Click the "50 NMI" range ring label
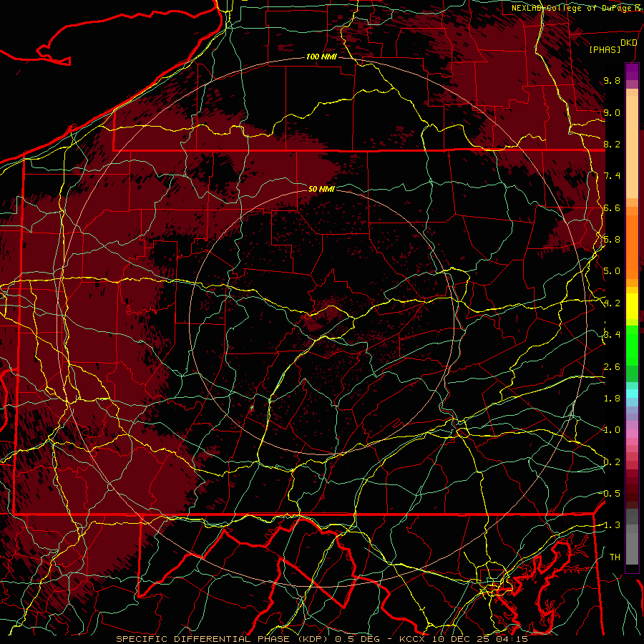The height and width of the screenshot is (644, 644). (x=321, y=189)
